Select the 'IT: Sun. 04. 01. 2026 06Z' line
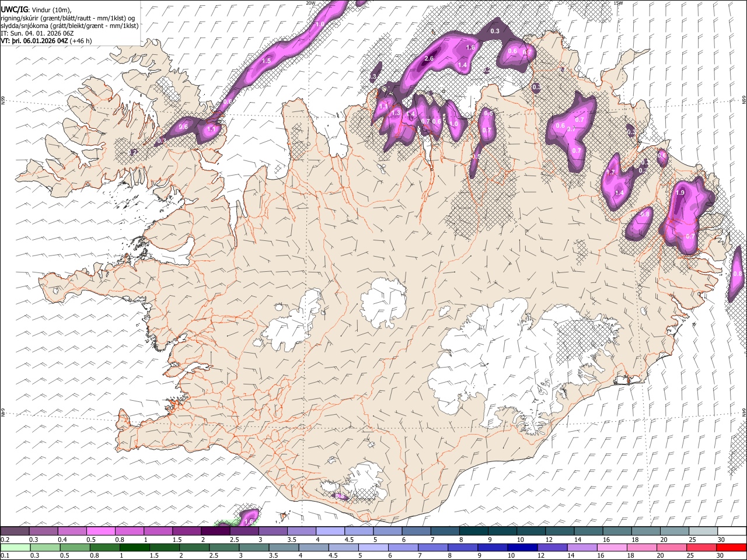Viewport: 747px width, 560px height. click(37, 33)
